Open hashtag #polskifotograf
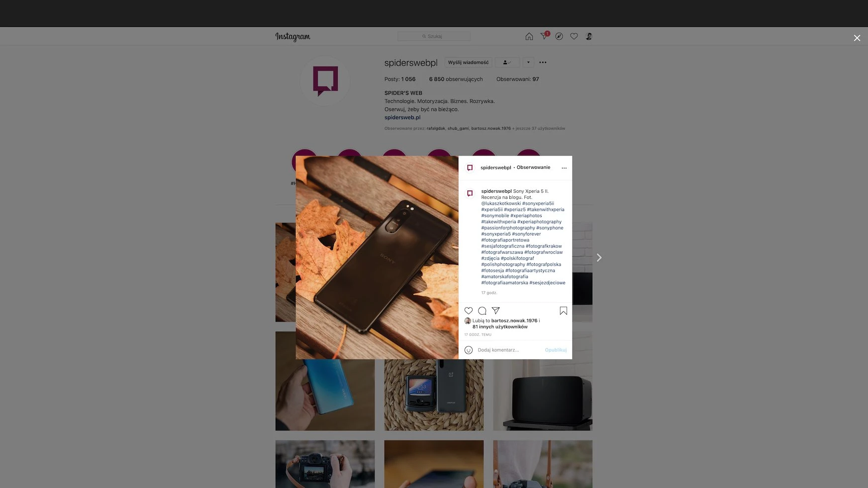868x488 pixels. [x=517, y=258]
